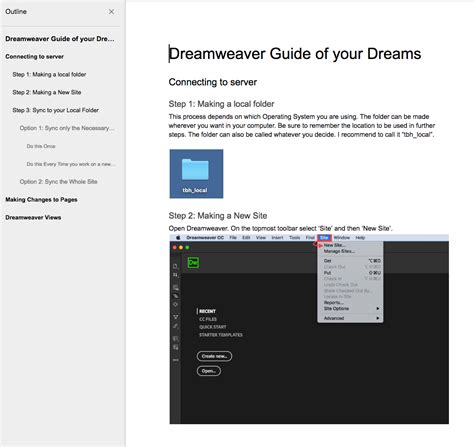The height and width of the screenshot is (447, 474).
Task: Click the 'Step 1: Making a local folder' document heading
Action: (221, 104)
